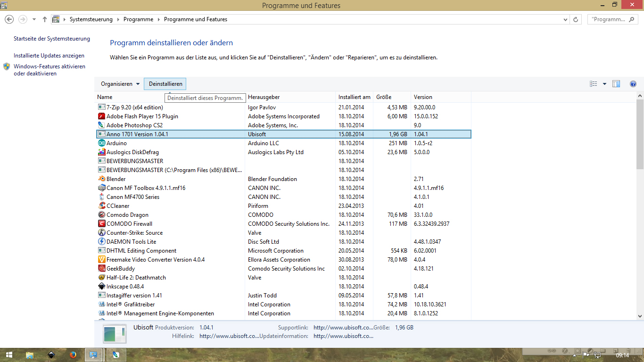Click the vertical scrollbar thumb
Screen dimensions: 644x362
pos(640,134)
